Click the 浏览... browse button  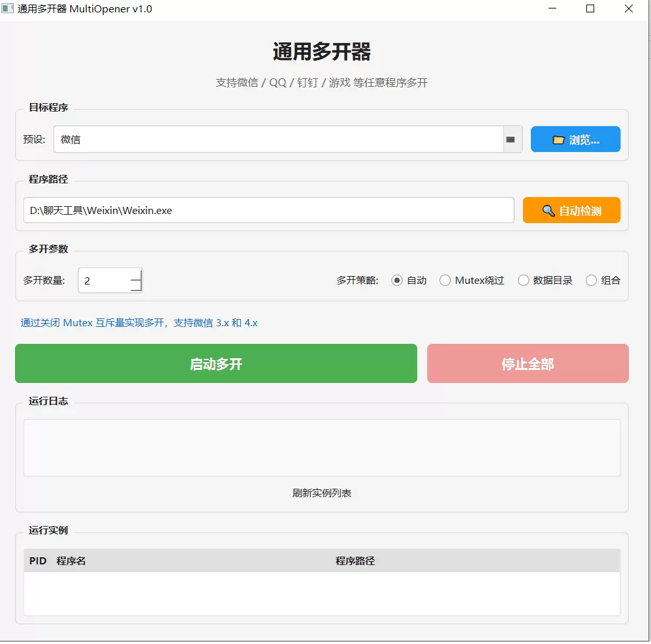575,140
